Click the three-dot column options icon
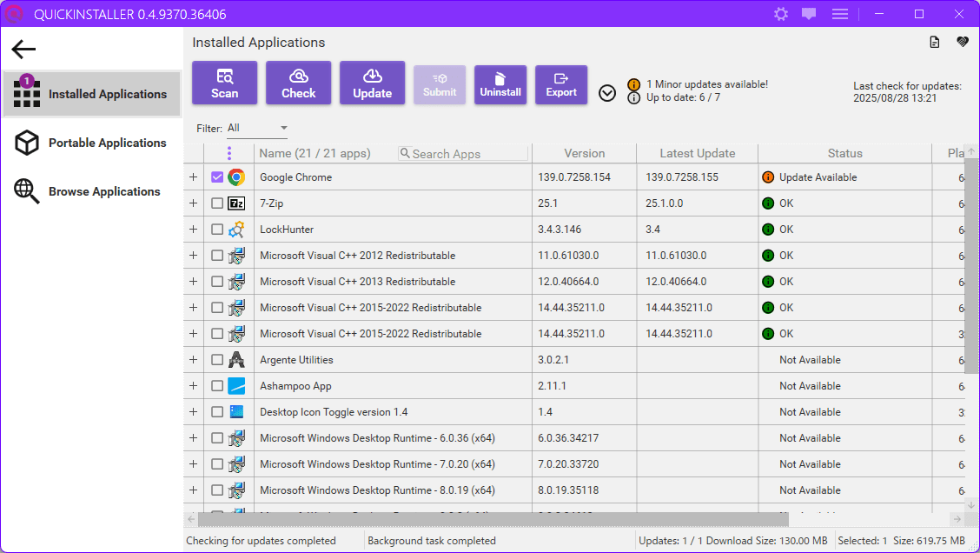 [229, 153]
